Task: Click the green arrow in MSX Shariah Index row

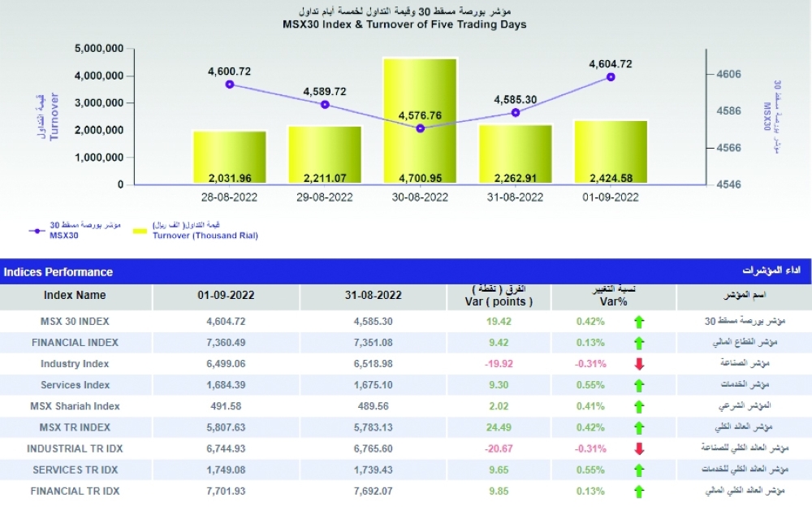Action: pos(639,406)
